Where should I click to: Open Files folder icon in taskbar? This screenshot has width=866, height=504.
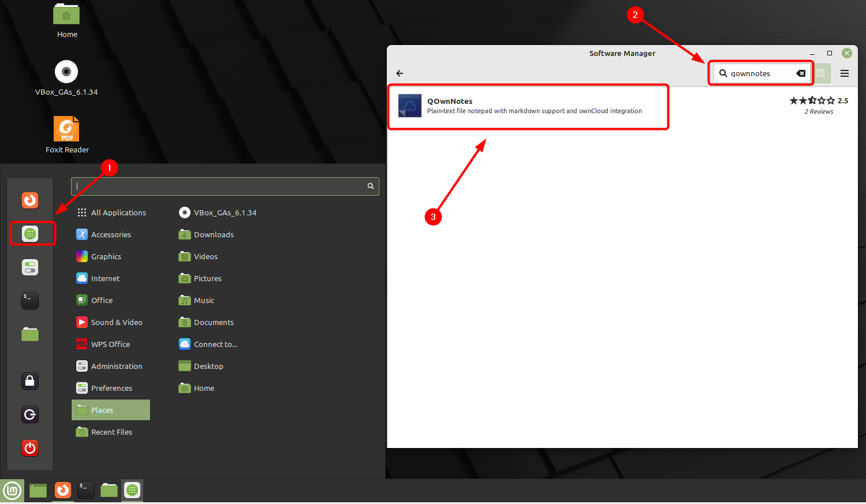[109, 491]
